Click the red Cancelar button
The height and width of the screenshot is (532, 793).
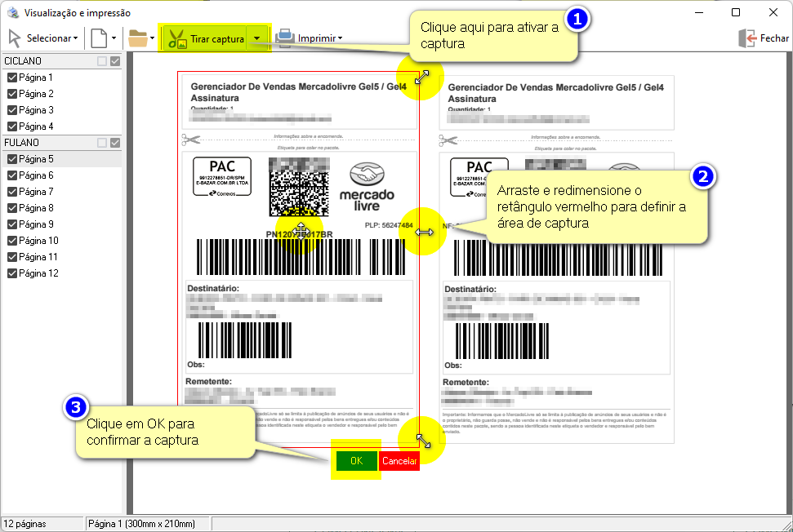tap(399, 461)
